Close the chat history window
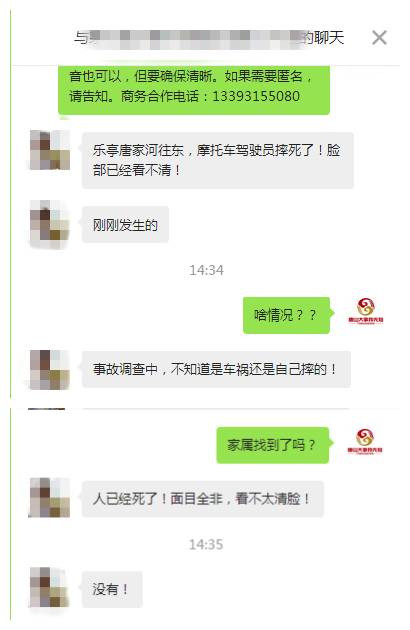This screenshot has width=410, height=630. (x=379, y=38)
